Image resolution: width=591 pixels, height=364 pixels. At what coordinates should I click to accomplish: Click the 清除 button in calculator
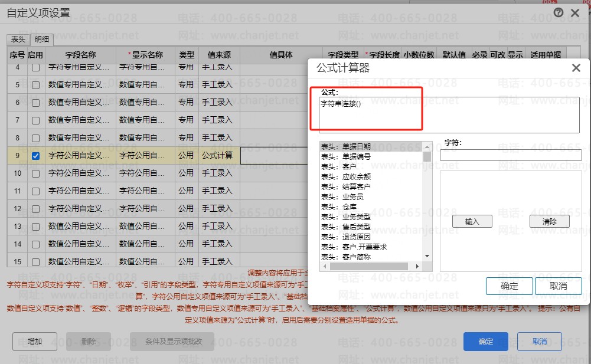pos(550,222)
